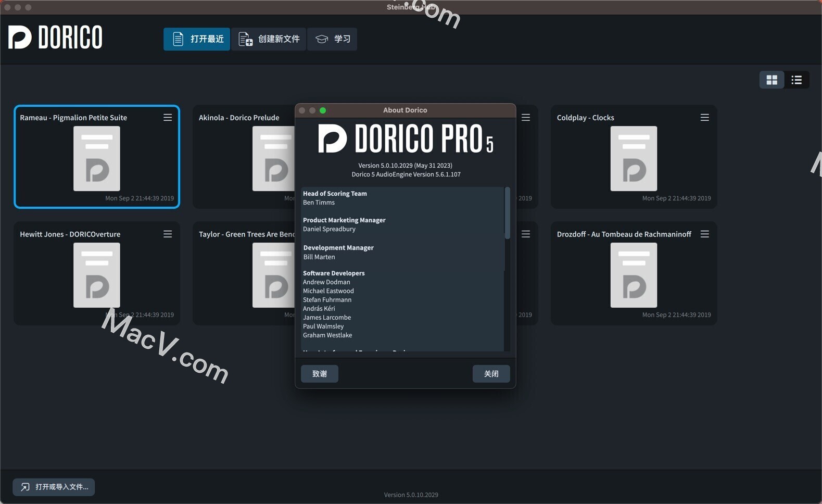
Task: Select Akinola - Dorico Prelude document thumbnail
Action: pos(274,158)
